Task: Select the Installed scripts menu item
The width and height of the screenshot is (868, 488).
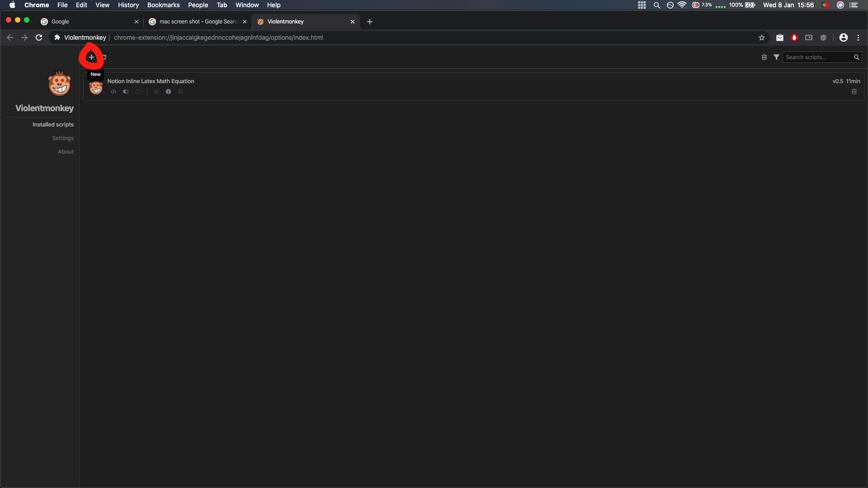Action: pos(53,124)
